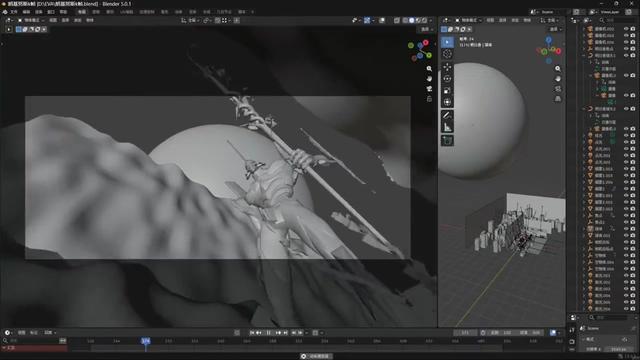Select the Rotate tool in right viewport
Viewport: 640px width, 360px height.
click(447, 78)
